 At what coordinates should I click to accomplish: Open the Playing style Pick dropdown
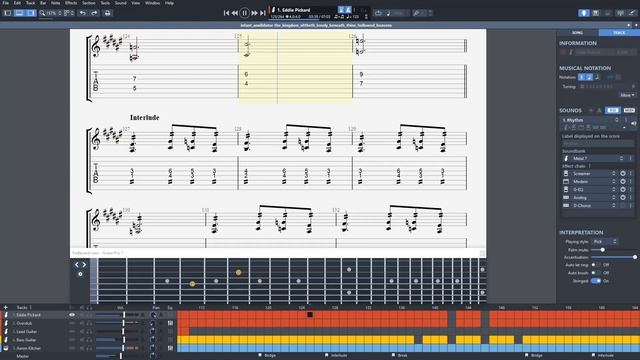pyautogui.click(x=604, y=242)
